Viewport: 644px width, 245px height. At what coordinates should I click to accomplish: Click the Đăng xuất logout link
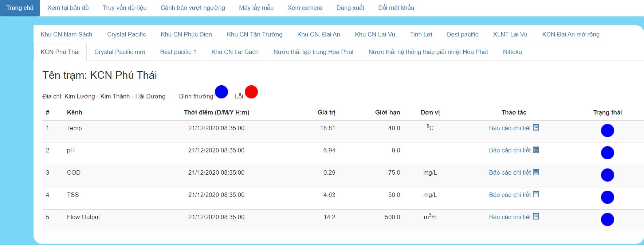[350, 8]
